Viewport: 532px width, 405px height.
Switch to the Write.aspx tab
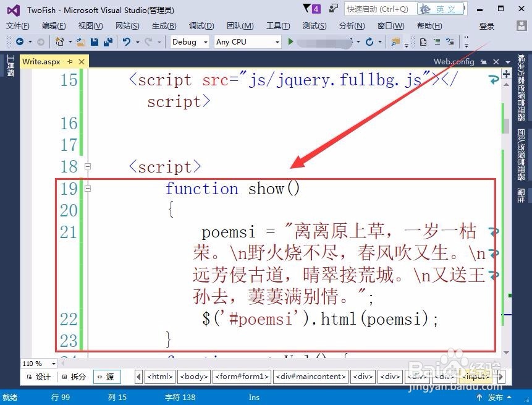coord(41,61)
